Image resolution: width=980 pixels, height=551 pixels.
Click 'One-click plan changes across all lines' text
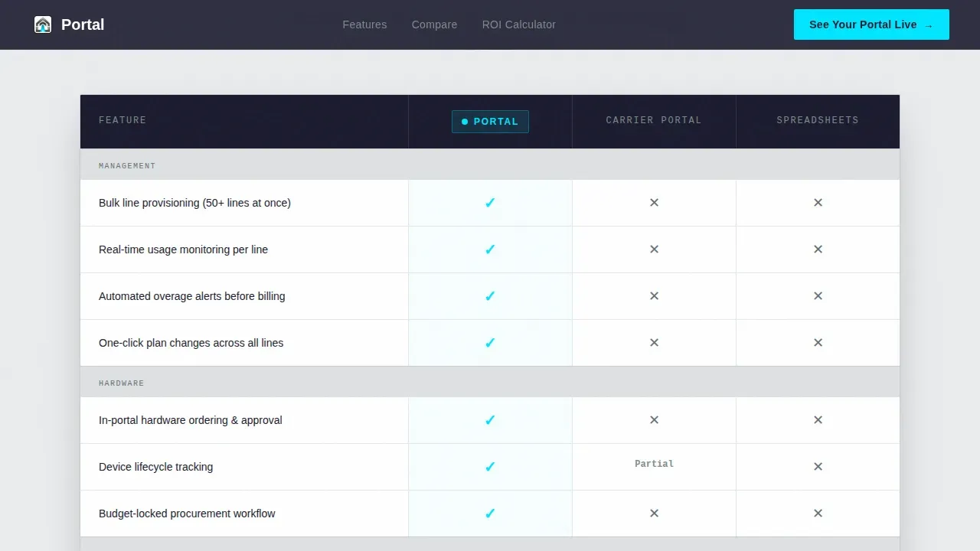pyautogui.click(x=191, y=343)
